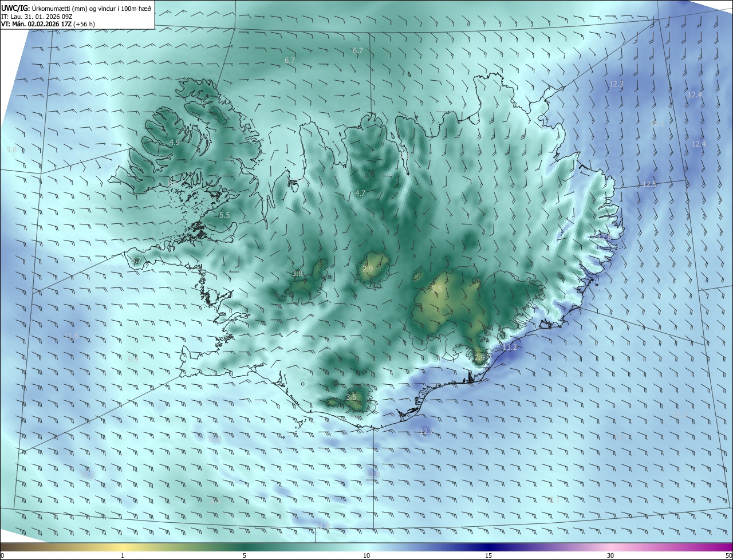Image resolution: width=733 pixels, height=560 pixels.
Task: Click the light pink colorbar segment above 30
Action: coord(610,547)
